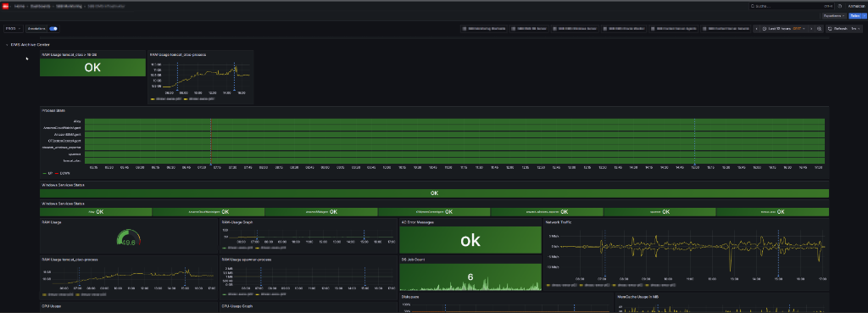The width and height of the screenshot is (868, 313).
Task: Open the Diskspace panel title
Action: (x=410, y=296)
